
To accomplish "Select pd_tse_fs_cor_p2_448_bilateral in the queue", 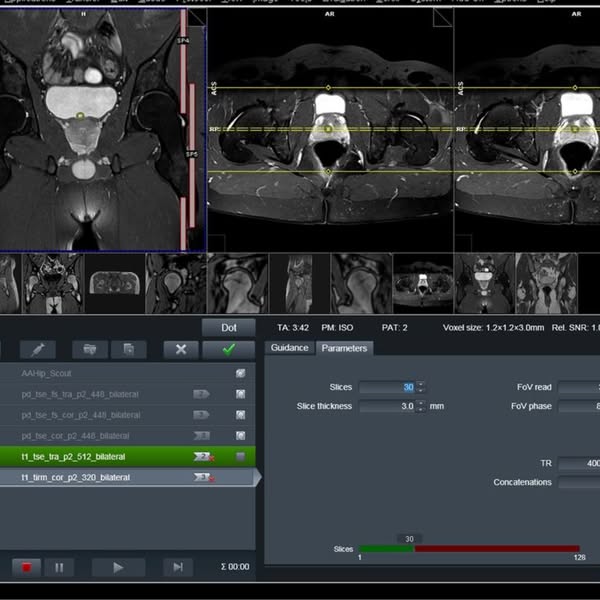I will click(127, 415).
